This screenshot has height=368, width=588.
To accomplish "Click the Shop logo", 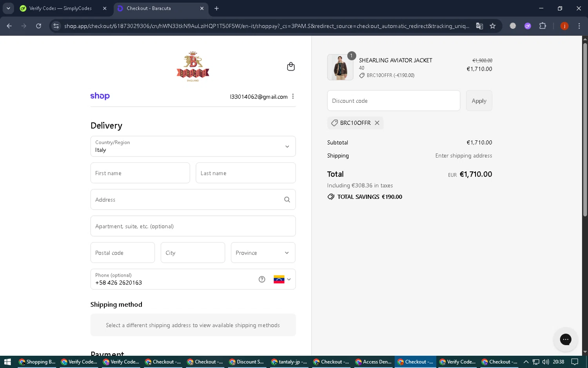I will 100,96.
